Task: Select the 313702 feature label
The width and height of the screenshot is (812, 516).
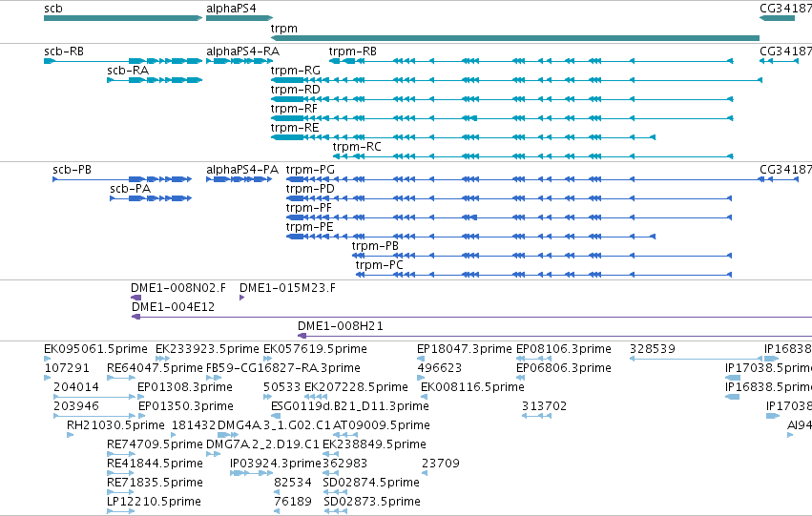Action: pyautogui.click(x=544, y=407)
